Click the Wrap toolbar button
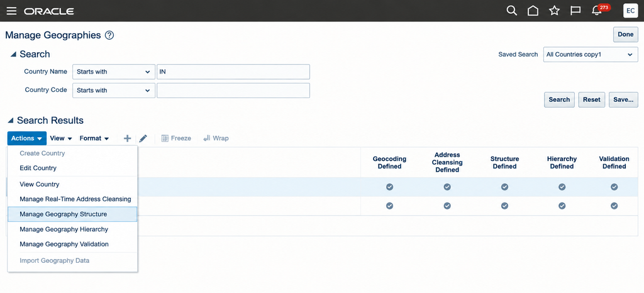 [216, 138]
